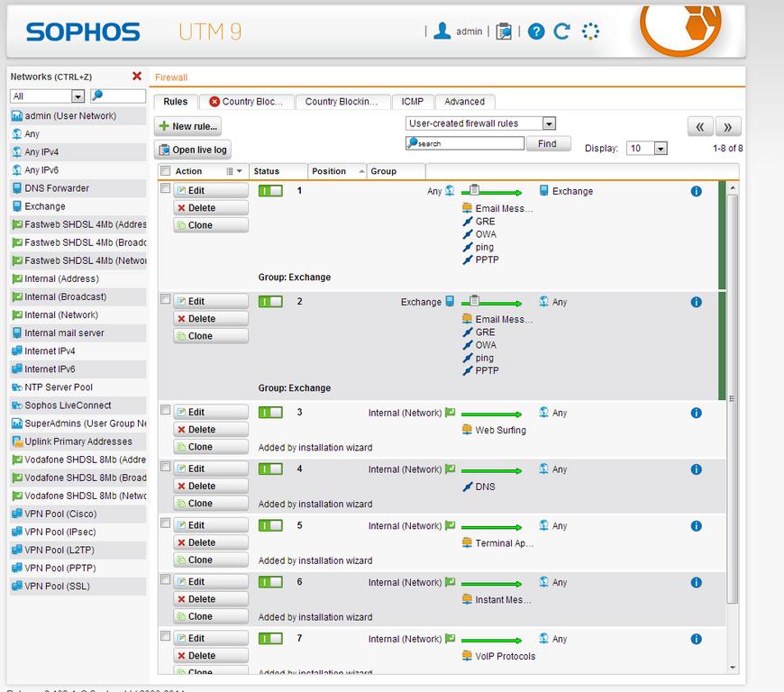Viewport: 784px width, 692px height.
Task: Open the blue help question mark icon
Action: coord(536,32)
